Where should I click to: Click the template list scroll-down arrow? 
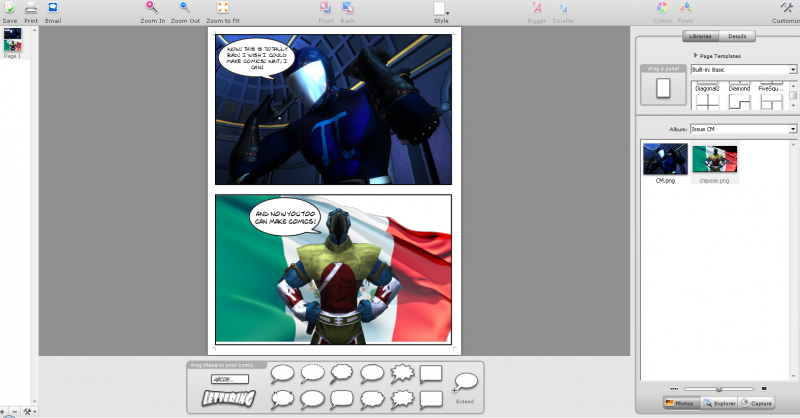pyautogui.click(x=793, y=105)
